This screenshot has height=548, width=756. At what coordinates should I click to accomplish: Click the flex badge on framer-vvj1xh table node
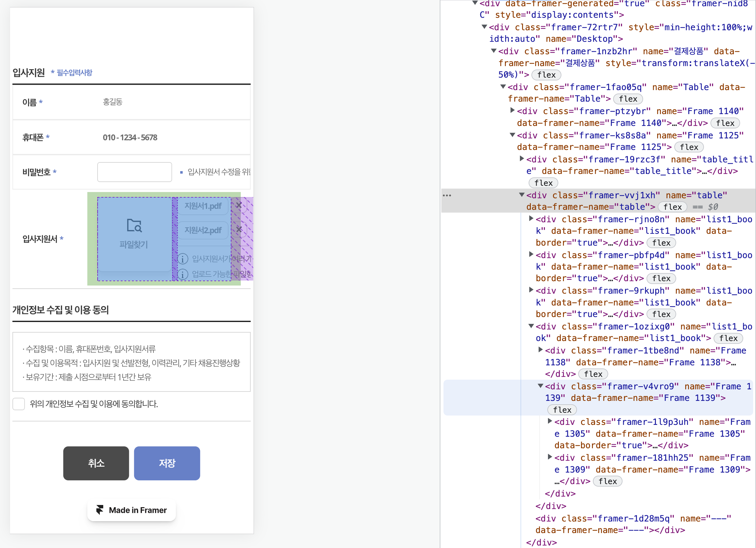click(x=672, y=207)
